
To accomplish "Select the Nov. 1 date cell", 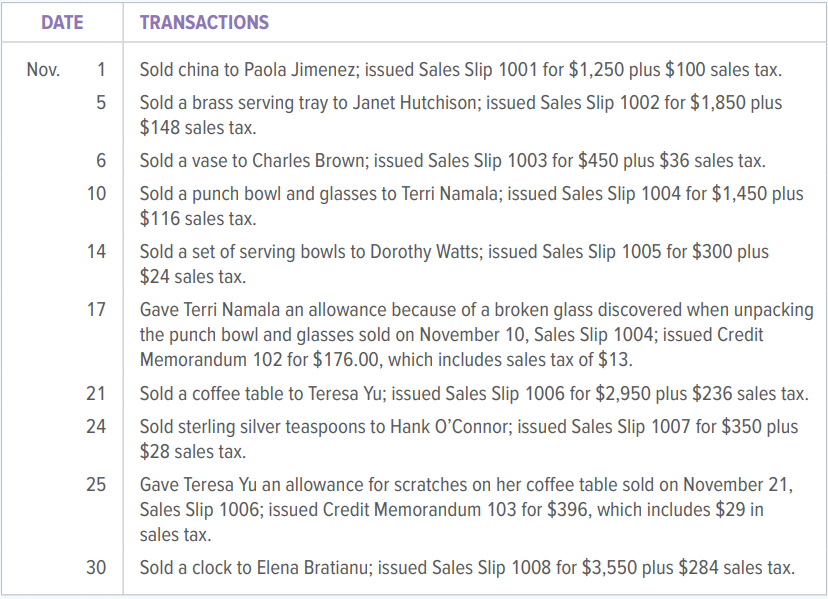I will tap(66, 70).
